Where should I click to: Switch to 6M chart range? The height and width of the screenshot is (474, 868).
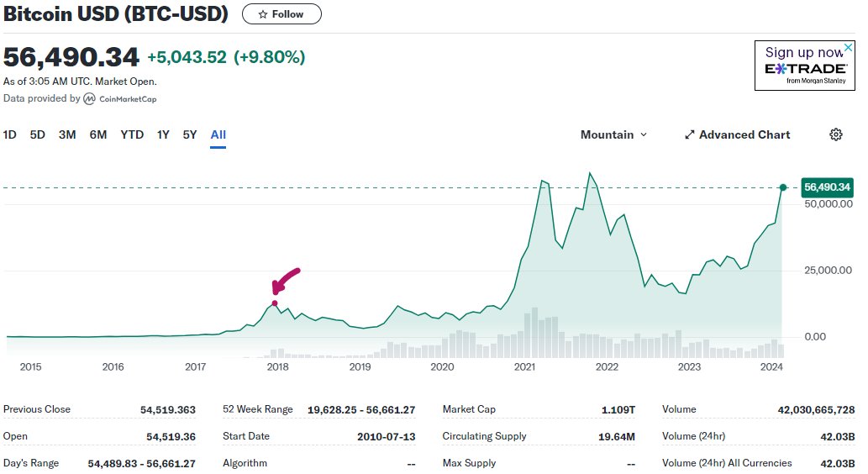pos(98,134)
